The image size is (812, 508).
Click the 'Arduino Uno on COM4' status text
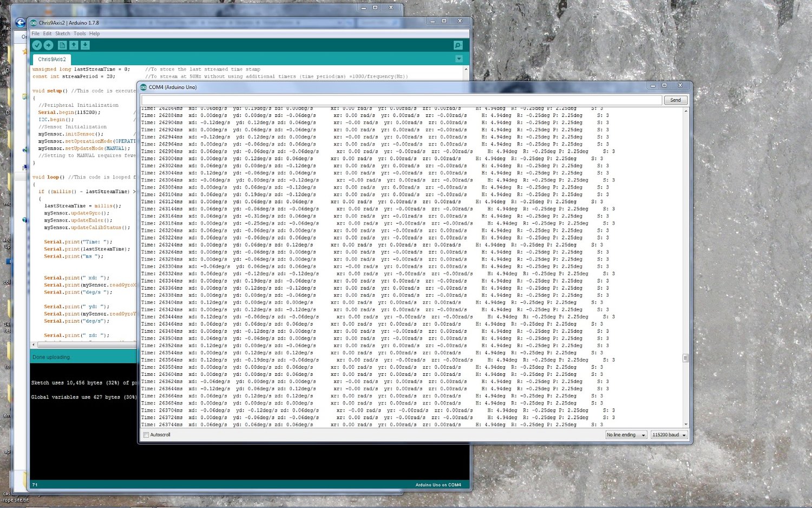tap(438, 485)
